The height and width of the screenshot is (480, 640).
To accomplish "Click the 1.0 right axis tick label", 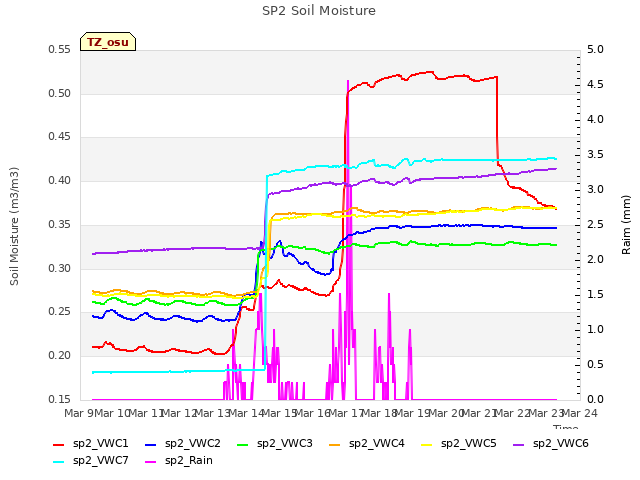I will point(595,329).
